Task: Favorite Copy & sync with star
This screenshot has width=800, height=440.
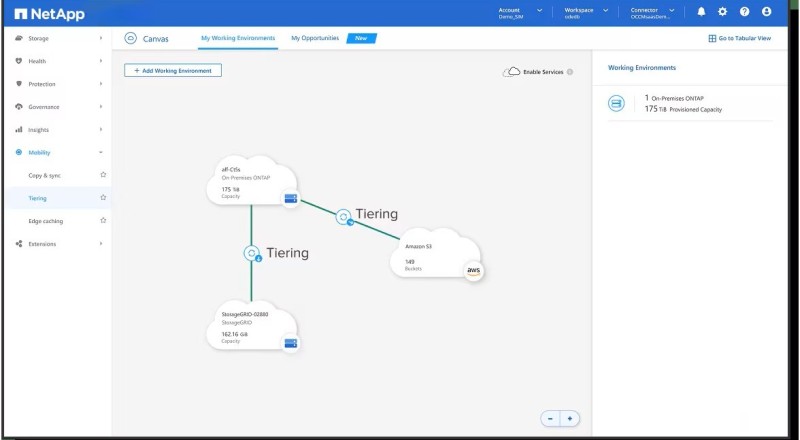Action: click(102, 175)
